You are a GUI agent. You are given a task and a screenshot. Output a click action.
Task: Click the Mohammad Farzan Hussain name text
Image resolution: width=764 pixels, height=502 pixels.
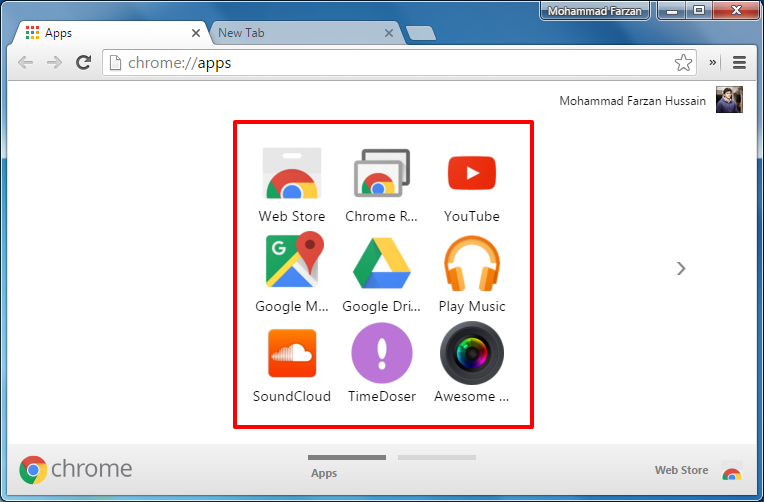632,101
